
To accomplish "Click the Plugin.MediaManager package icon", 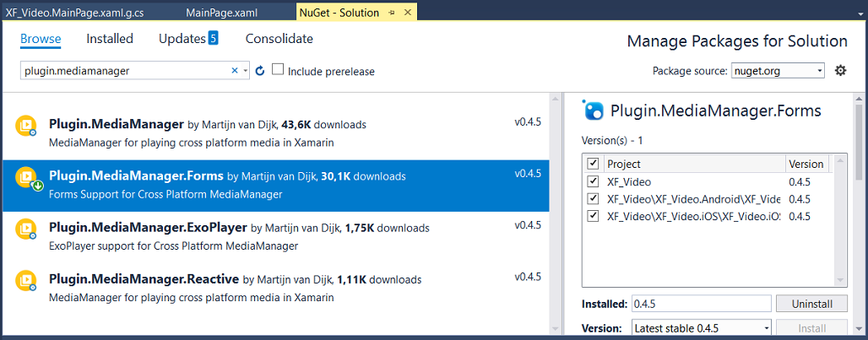I will [25, 126].
